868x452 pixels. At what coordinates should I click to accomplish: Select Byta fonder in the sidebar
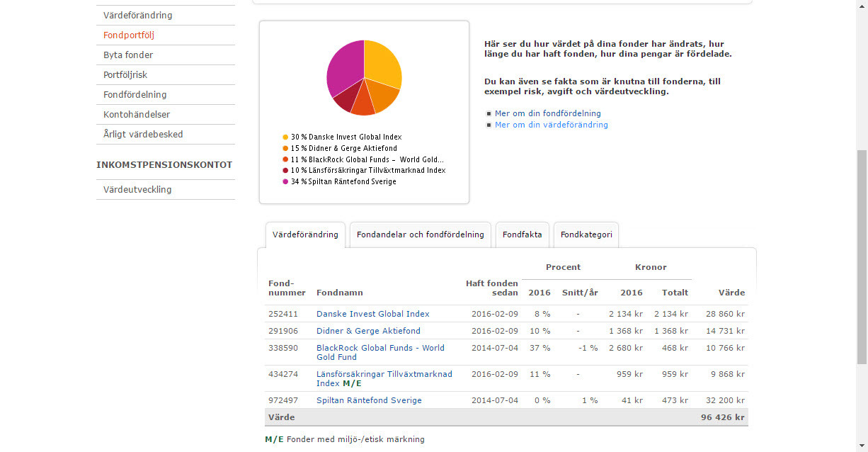click(128, 55)
